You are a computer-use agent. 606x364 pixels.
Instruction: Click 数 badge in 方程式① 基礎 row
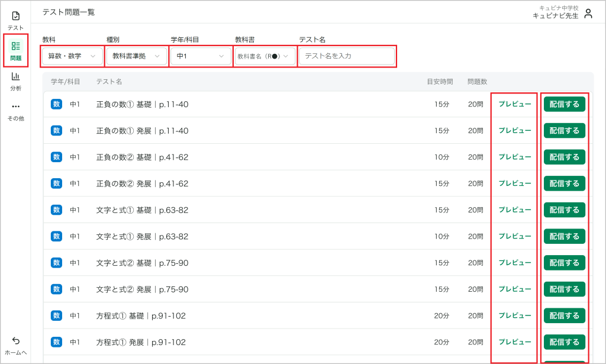tap(56, 315)
